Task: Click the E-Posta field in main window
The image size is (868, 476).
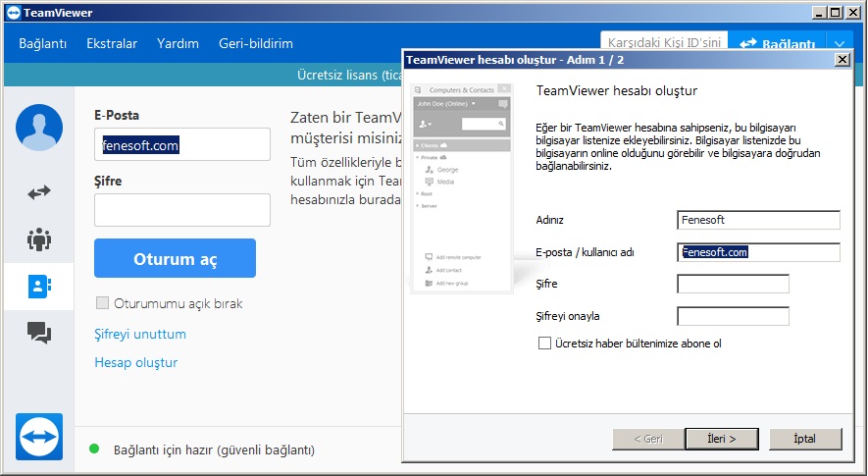Action: [x=182, y=144]
